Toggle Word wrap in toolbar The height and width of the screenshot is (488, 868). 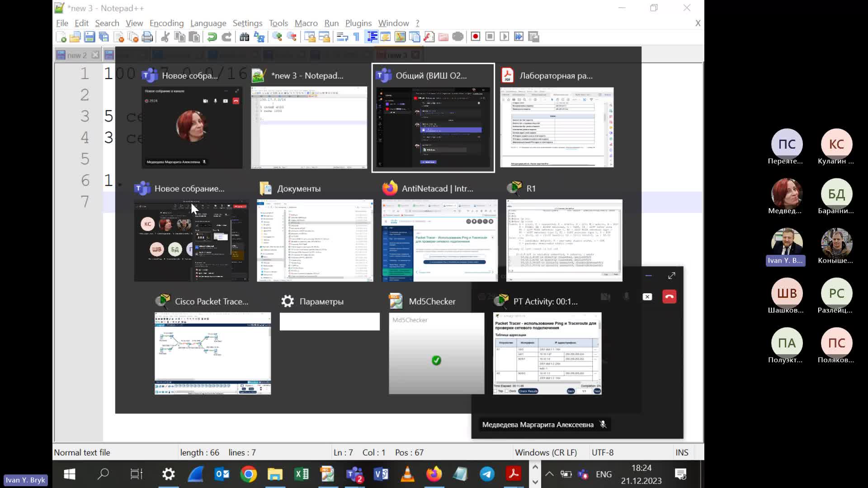coord(342,37)
